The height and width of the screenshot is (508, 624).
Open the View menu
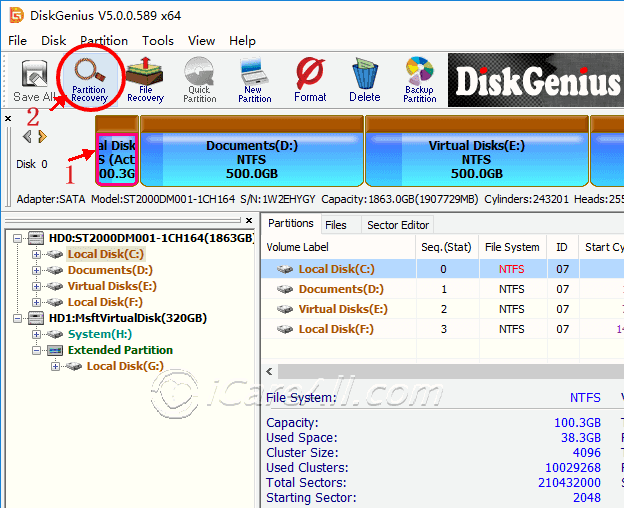201,41
